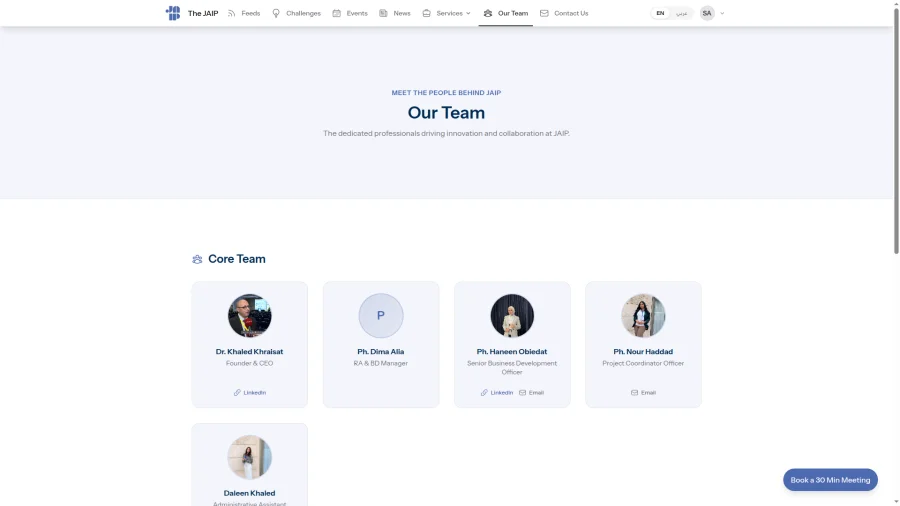
Task: Click the Contact Us envelope icon
Action: (x=544, y=13)
